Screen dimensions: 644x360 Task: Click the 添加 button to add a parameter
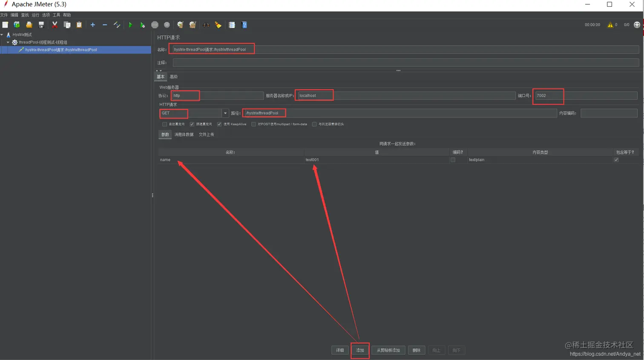[360, 350]
